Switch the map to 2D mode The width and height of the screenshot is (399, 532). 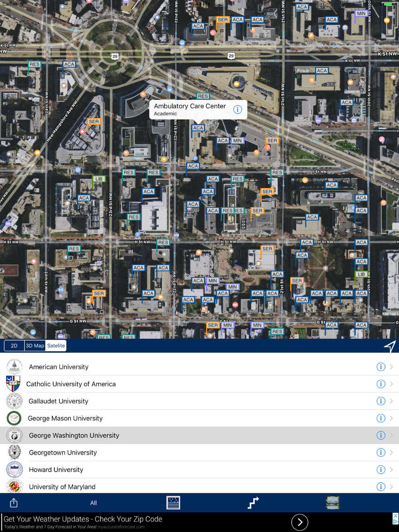point(14,346)
